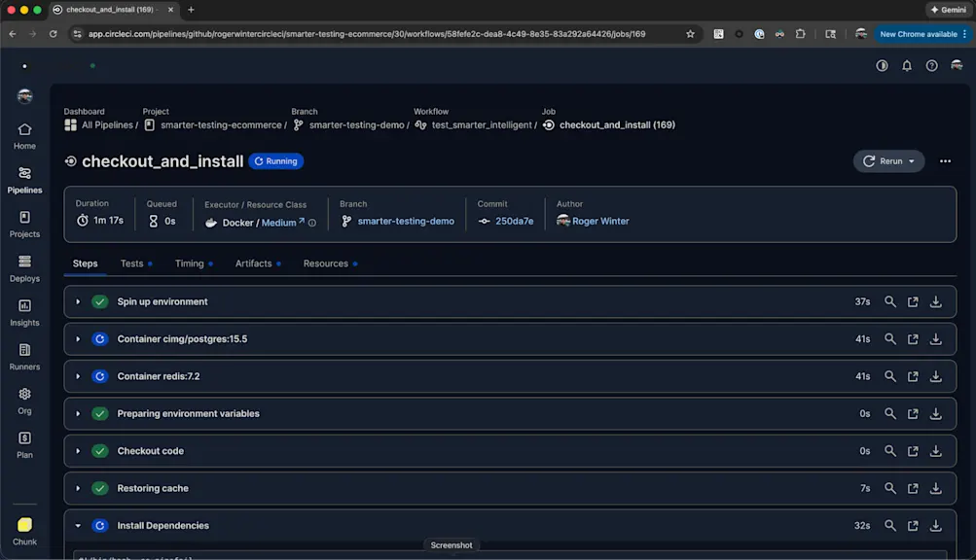Download Install Dependencies step output
Viewport: 976px width, 560px height.
pos(935,526)
